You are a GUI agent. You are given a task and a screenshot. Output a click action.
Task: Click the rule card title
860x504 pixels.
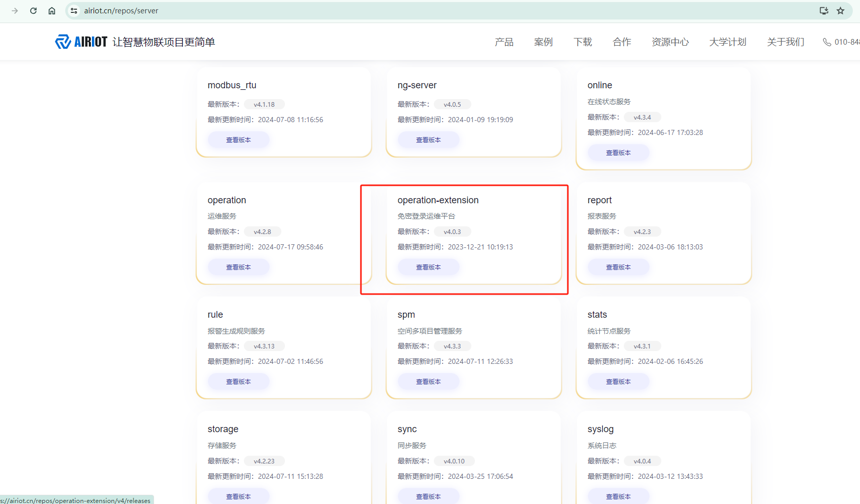click(215, 315)
